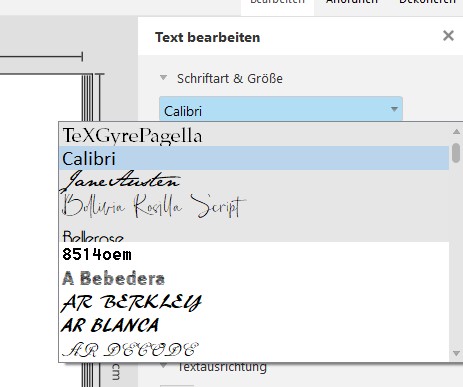
Task: Select the AR BERKLEY font
Action: [x=254, y=302]
